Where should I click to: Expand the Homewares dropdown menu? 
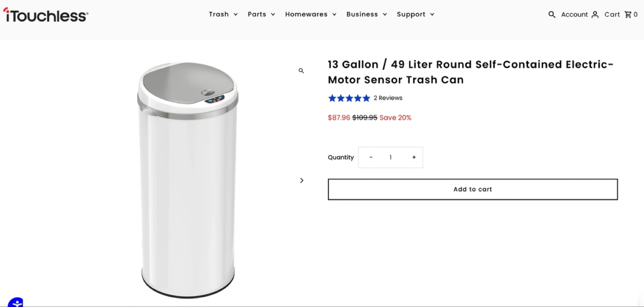click(x=311, y=14)
